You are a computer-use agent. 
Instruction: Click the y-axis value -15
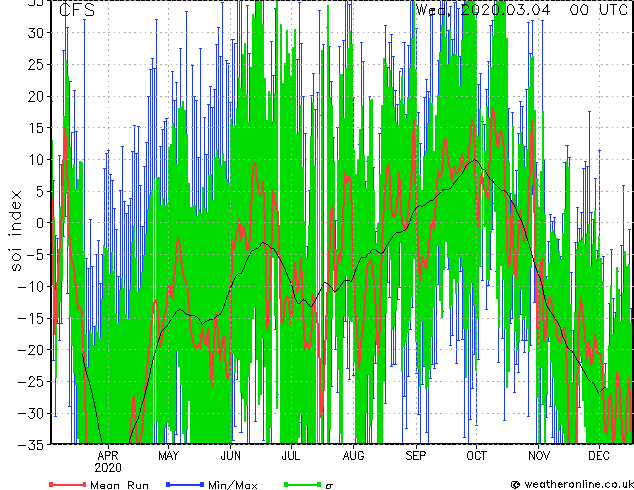tap(31, 318)
